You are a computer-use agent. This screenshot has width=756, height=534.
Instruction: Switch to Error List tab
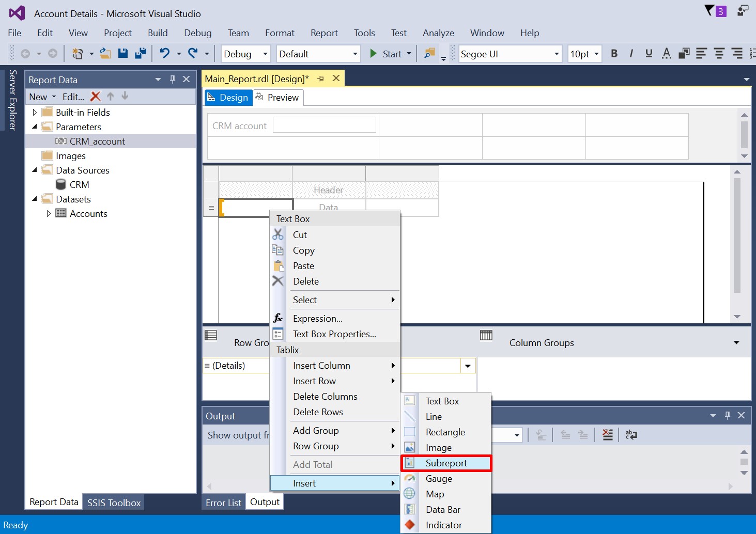point(223,502)
